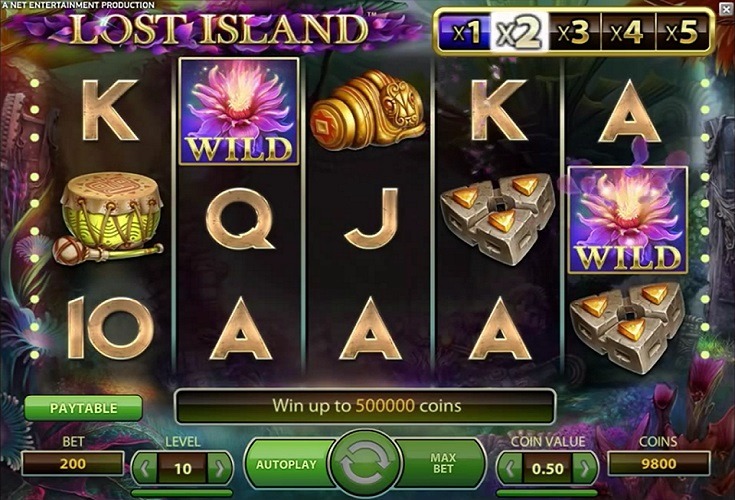
Task: Click the Wild flower symbol on reel five
Action: pos(628,219)
